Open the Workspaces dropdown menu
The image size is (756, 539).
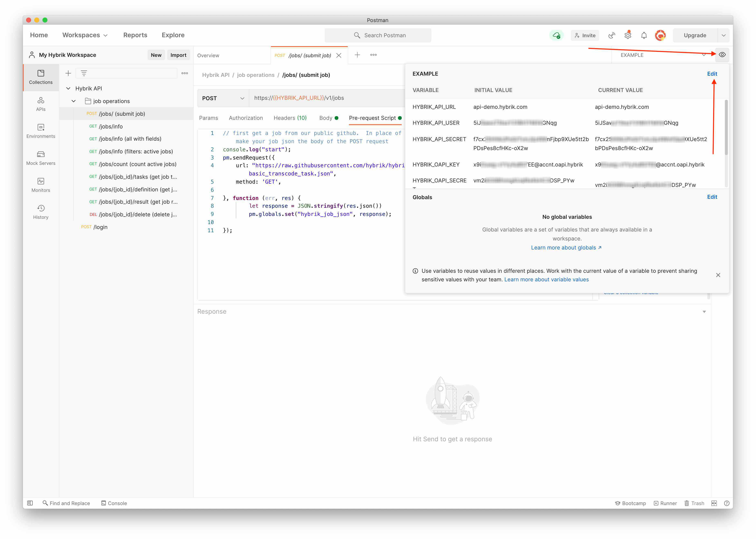coord(85,35)
